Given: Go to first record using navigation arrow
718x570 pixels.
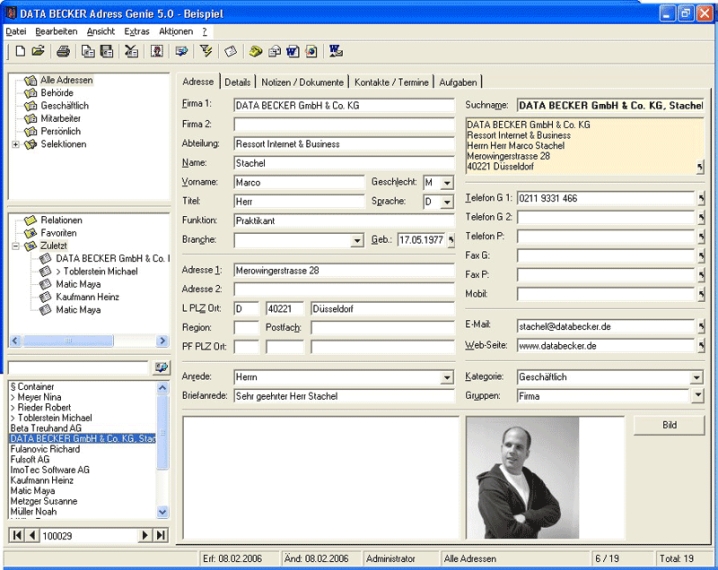Looking at the screenshot, I should [x=17, y=536].
